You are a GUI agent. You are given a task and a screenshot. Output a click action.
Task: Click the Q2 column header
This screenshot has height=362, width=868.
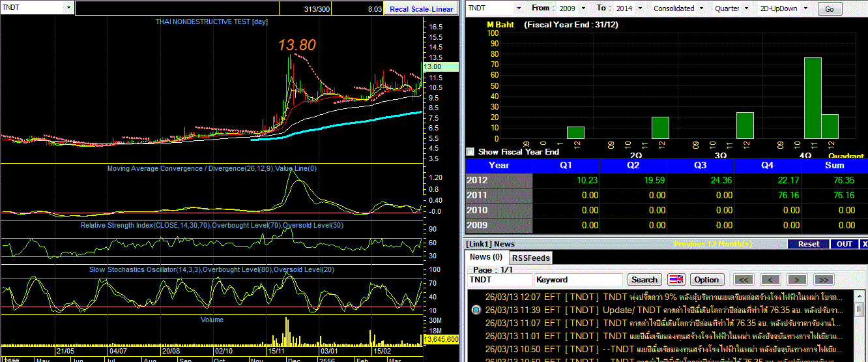(x=633, y=166)
